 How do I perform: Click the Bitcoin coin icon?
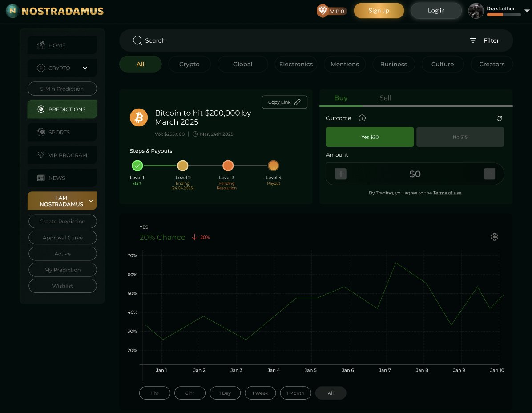pos(139,117)
